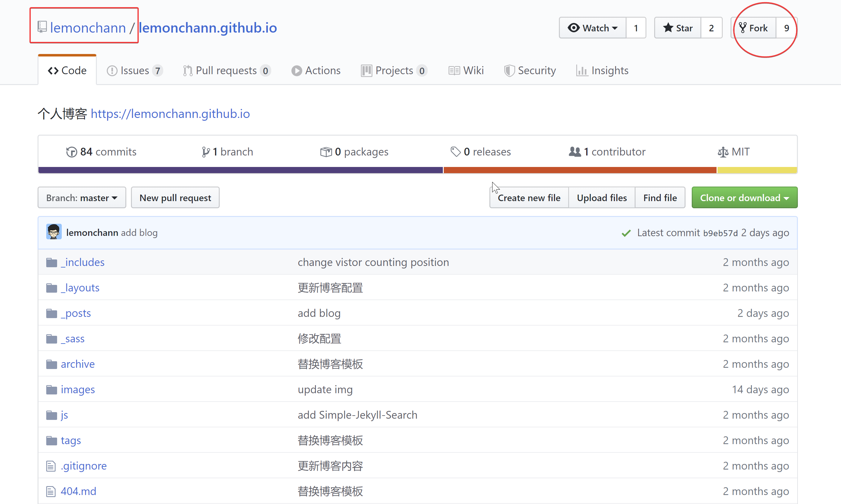View the 1 contributor list

point(607,152)
